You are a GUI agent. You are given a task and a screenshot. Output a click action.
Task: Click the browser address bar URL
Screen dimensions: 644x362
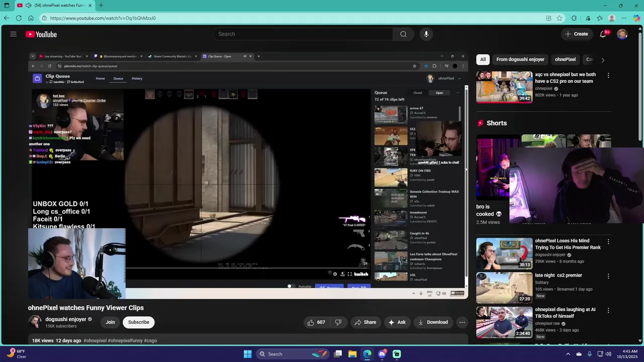(103, 18)
